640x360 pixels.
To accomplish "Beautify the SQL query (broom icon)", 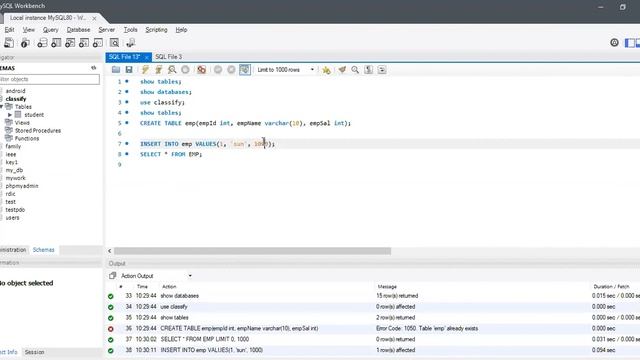I will point(342,70).
